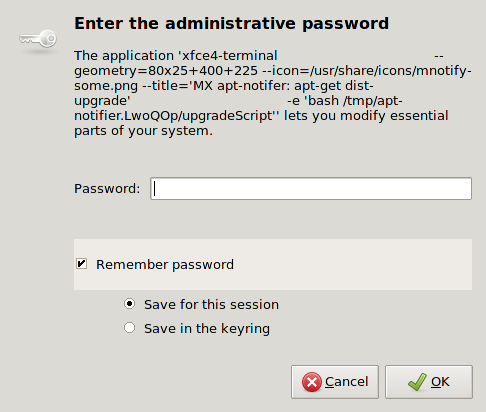Click the 'Enter the administrative password' heading
This screenshot has width=486, height=412.
[231, 24]
